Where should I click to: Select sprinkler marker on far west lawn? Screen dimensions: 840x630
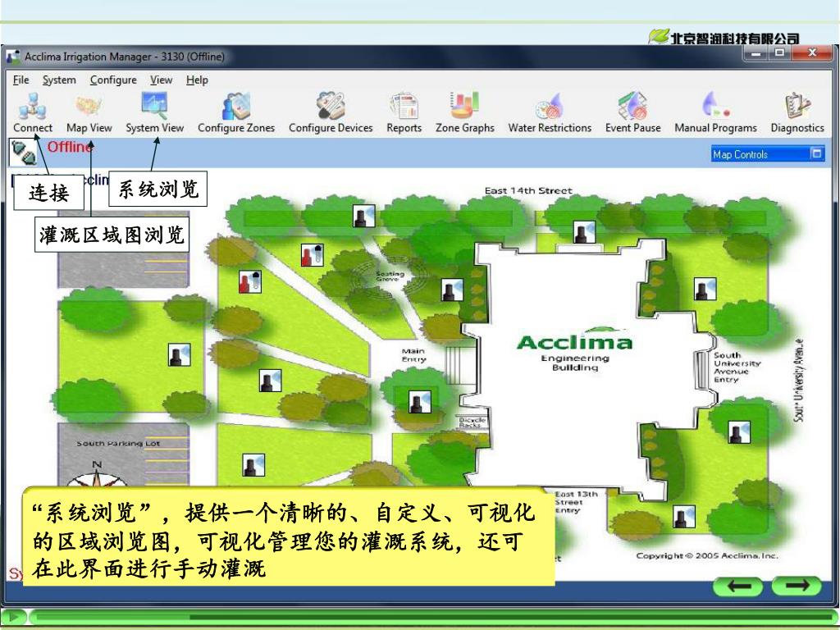[x=180, y=354]
